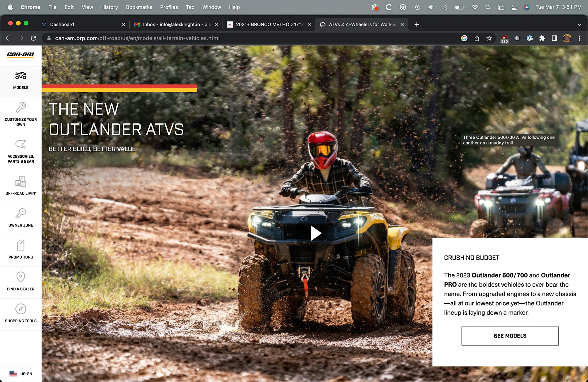588x382 pixels.
Task: Click The New Outlander ATVs headline
Action: (x=116, y=119)
